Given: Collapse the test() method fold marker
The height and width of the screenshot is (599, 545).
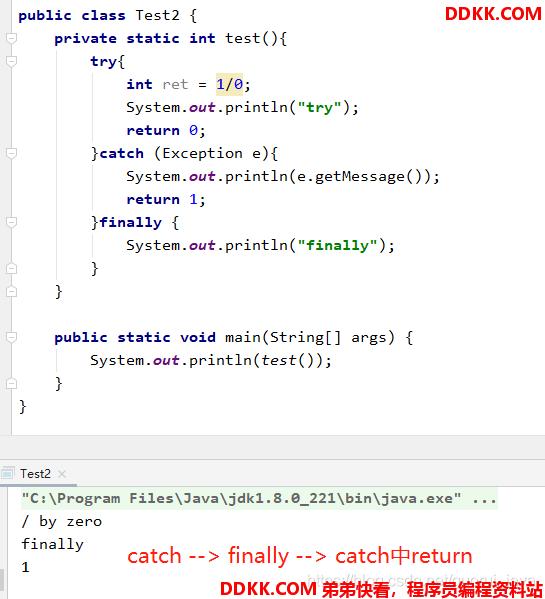Looking at the screenshot, I should 11,38.
